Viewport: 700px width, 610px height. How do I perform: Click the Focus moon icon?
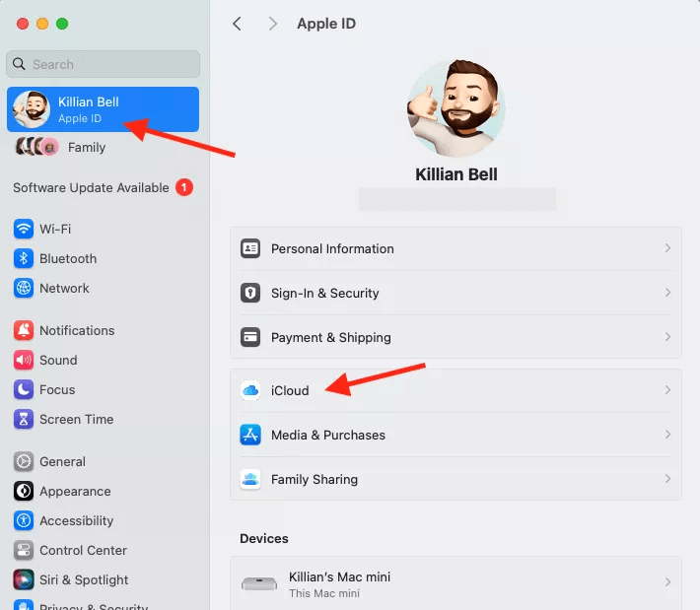[24, 389]
